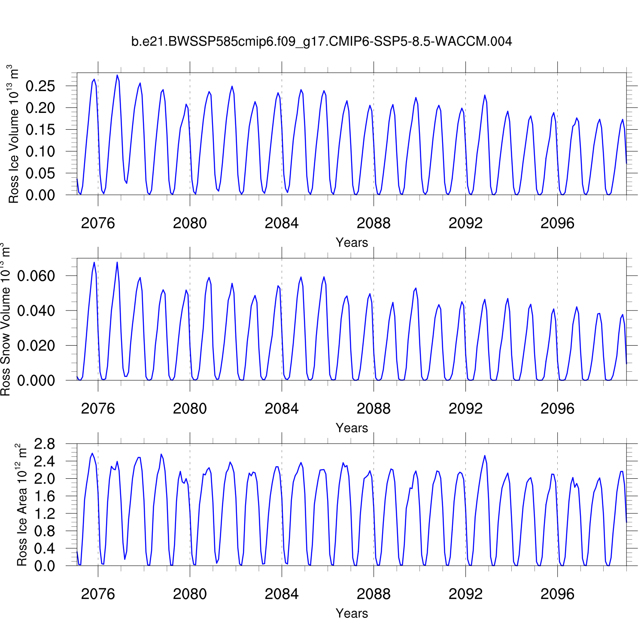Click the 0.020 y-axis value in the snow volume panel
Image resolution: width=644 pixels, height=644 pixels.
click(x=36, y=346)
